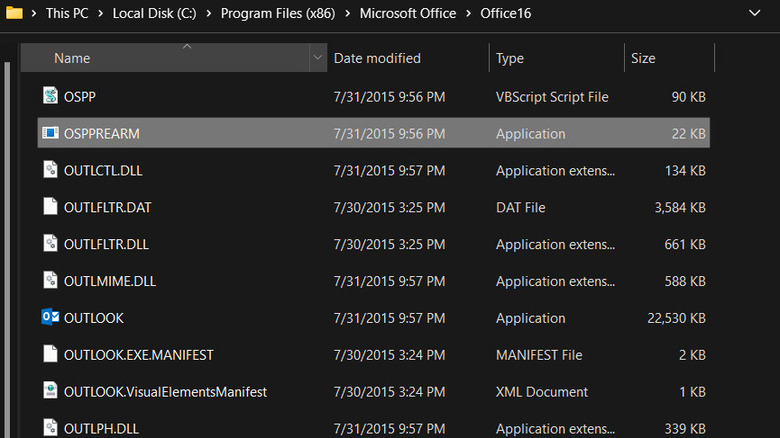Click the 661 KB size value
This screenshot has height=438, width=780.
coord(685,244)
